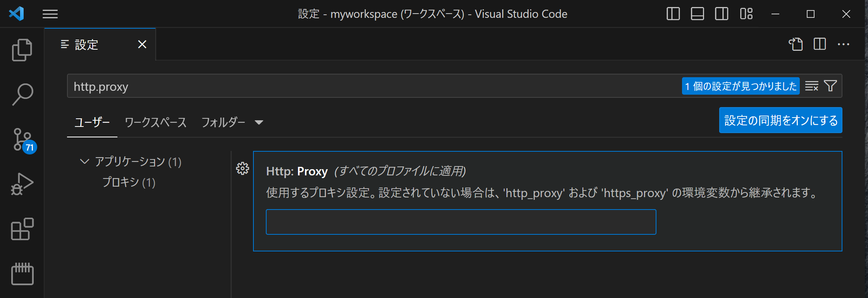Switch to the ユーザー settings scope tab
The image size is (868, 298).
(x=92, y=123)
